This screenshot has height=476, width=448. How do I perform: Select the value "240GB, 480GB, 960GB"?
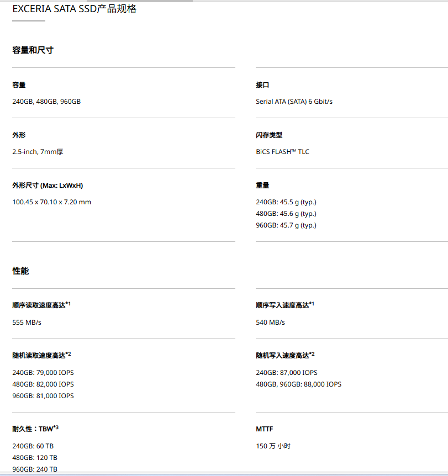click(x=46, y=102)
